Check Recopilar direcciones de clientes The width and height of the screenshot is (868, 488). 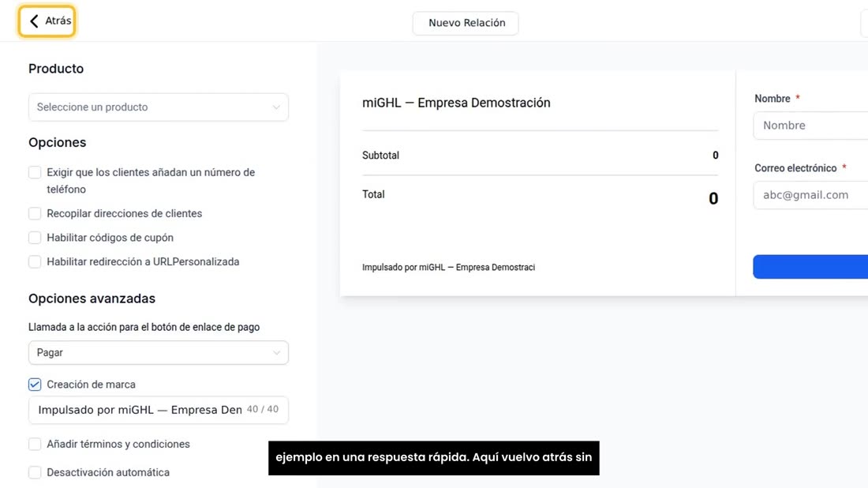[x=35, y=213]
